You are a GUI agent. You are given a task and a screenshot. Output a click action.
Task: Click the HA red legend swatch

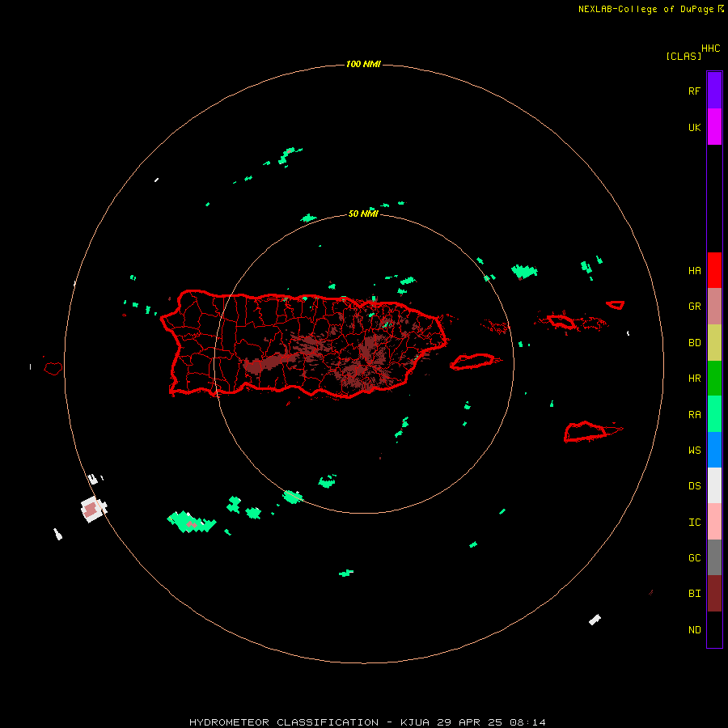(x=714, y=270)
